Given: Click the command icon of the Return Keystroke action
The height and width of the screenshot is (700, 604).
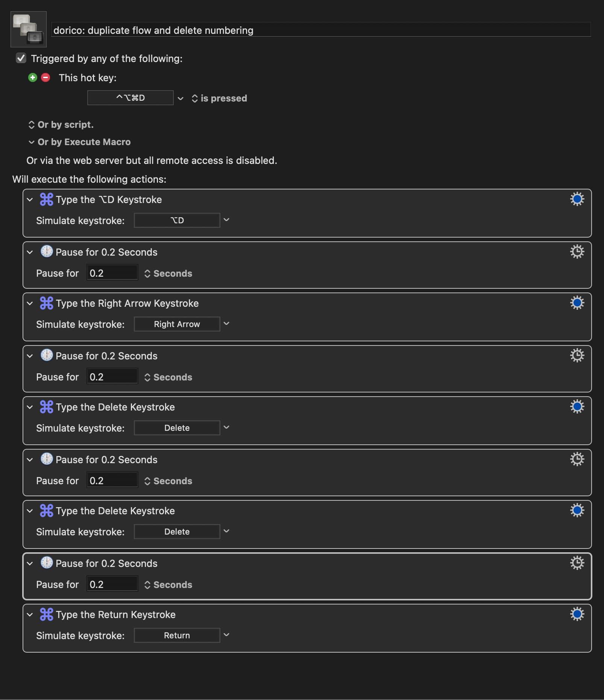Looking at the screenshot, I should [47, 614].
